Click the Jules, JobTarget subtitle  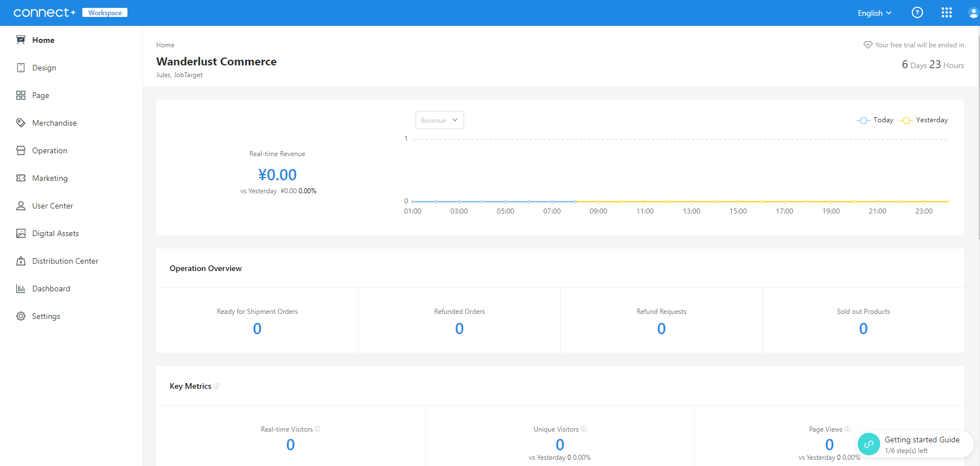click(x=179, y=75)
